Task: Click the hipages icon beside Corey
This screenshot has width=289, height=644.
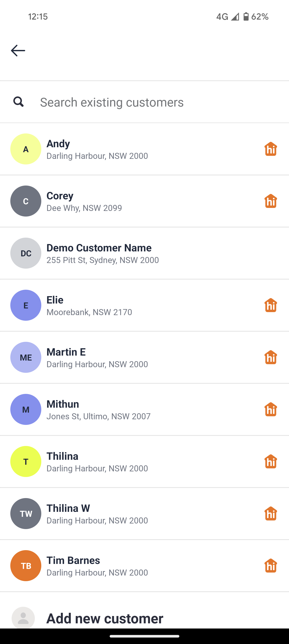Action: click(x=271, y=201)
